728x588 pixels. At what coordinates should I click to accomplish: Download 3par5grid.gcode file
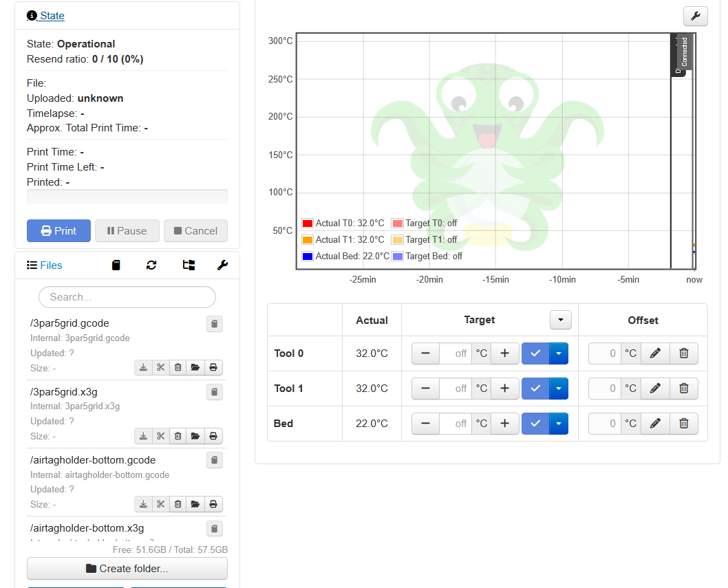pyautogui.click(x=143, y=367)
